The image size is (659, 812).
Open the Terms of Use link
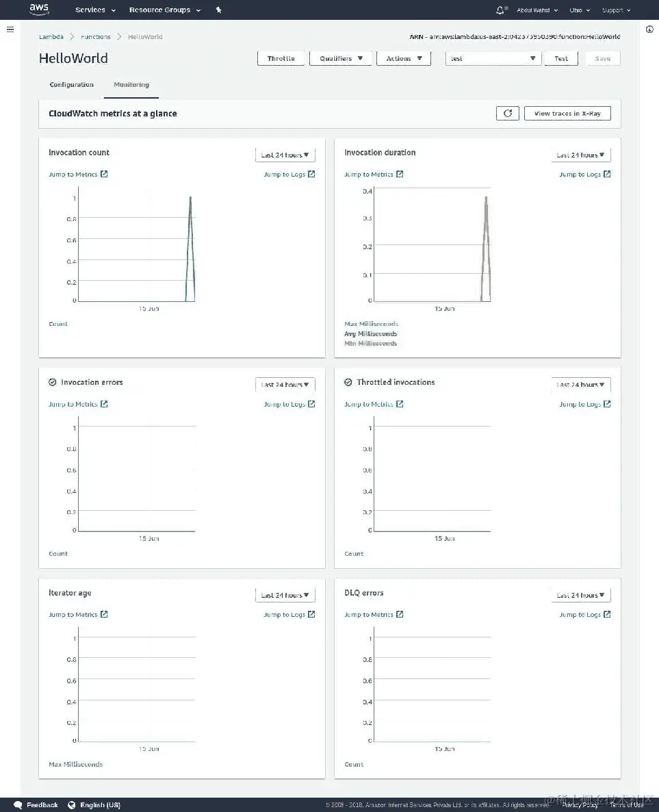coord(626,804)
